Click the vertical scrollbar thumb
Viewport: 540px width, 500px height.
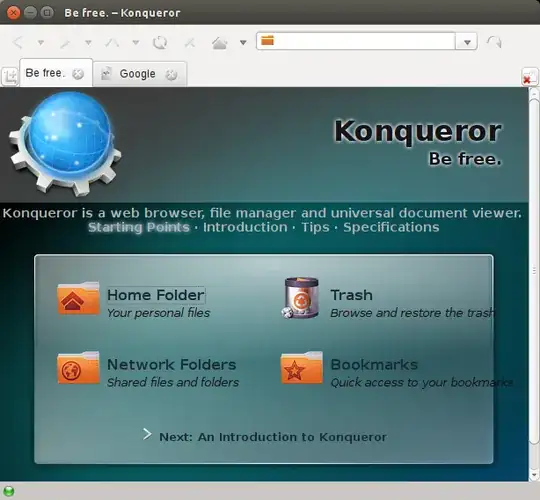coord(534,270)
